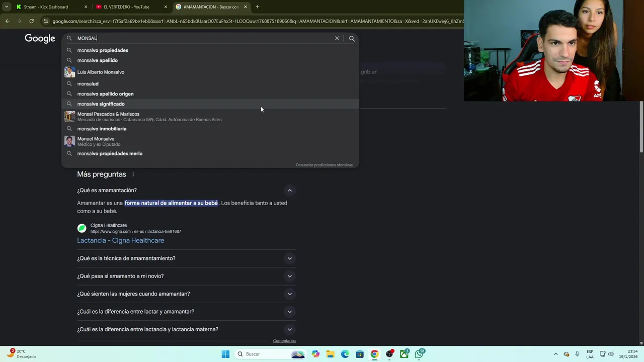Image resolution: width=644 pixels, height=362 pixels.
Task: Select Monsal Pescados & Mariscos suggestion
Action: coord(210,117)
